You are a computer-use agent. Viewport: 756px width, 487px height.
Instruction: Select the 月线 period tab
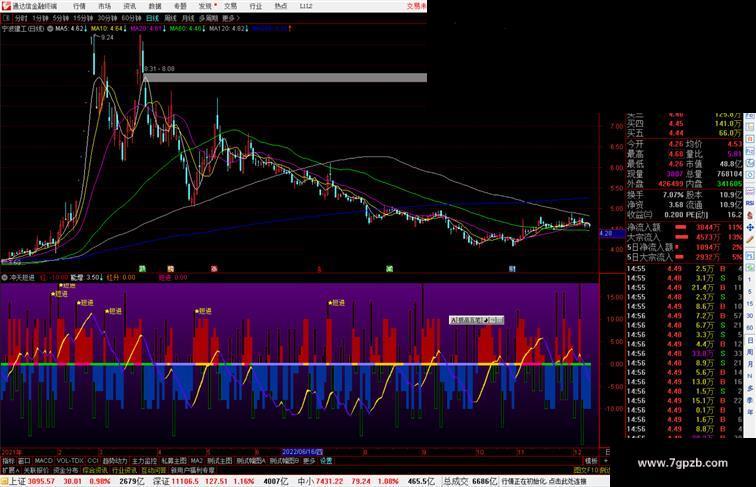click(x=188, y=18)
